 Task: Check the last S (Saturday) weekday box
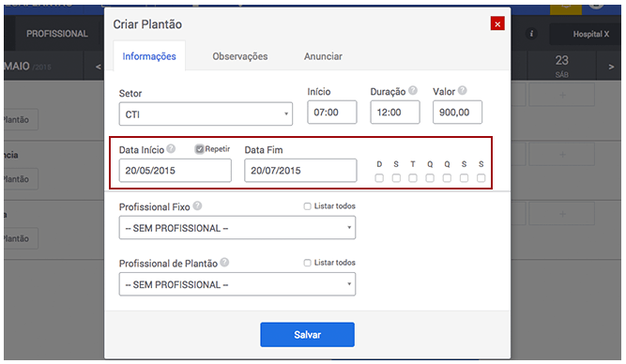481,178
